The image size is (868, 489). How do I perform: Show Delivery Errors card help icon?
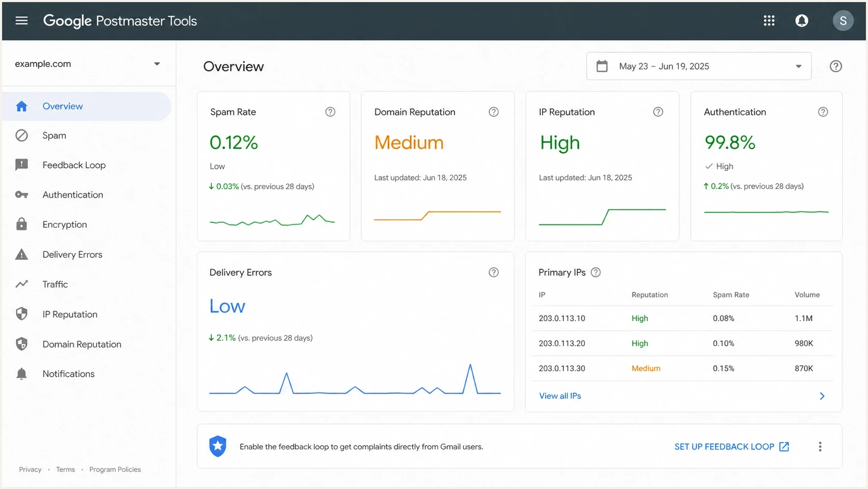[x=494, y=272]
